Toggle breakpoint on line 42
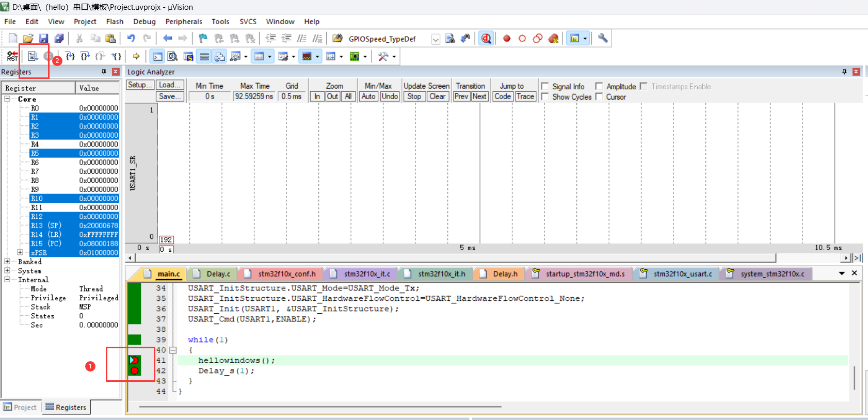 pos(135,370)
